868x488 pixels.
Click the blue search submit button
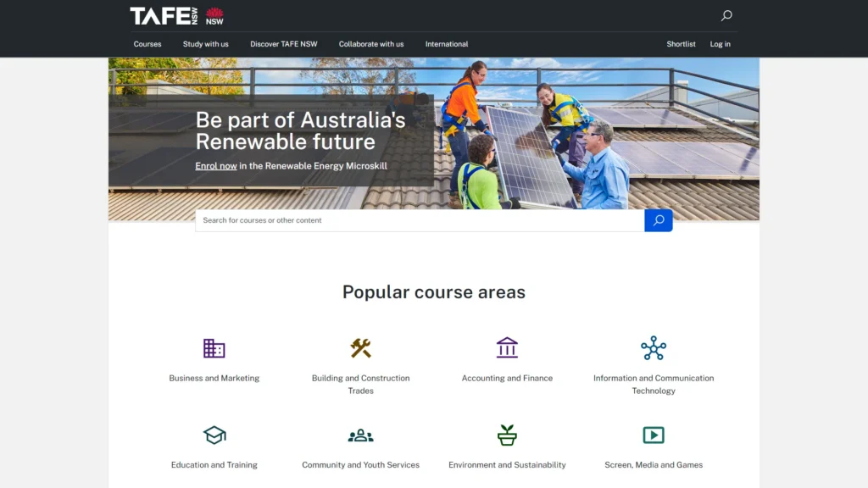pos(658,220)
